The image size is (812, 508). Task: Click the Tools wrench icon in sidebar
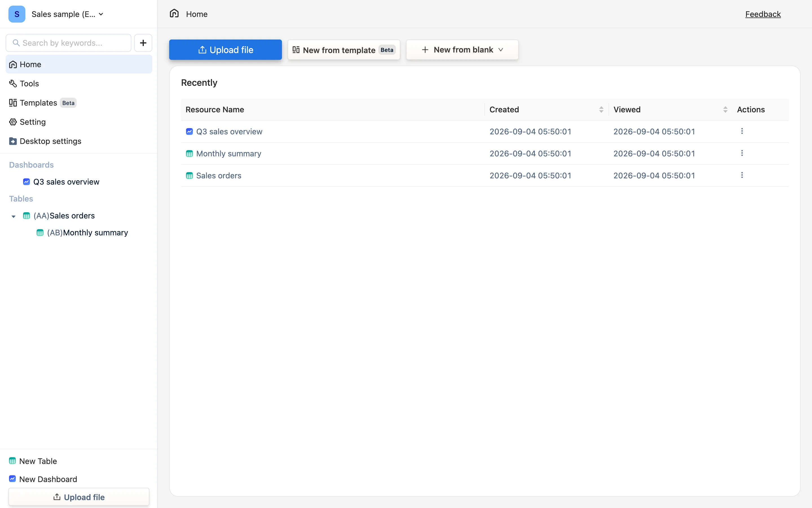coord(13,83)
